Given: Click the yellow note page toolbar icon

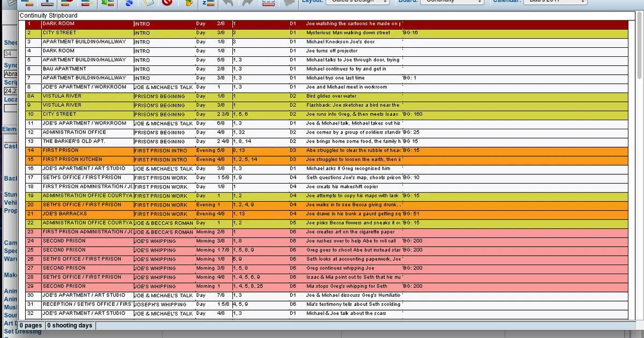Looking at the screenshot, I should [148, 3].
